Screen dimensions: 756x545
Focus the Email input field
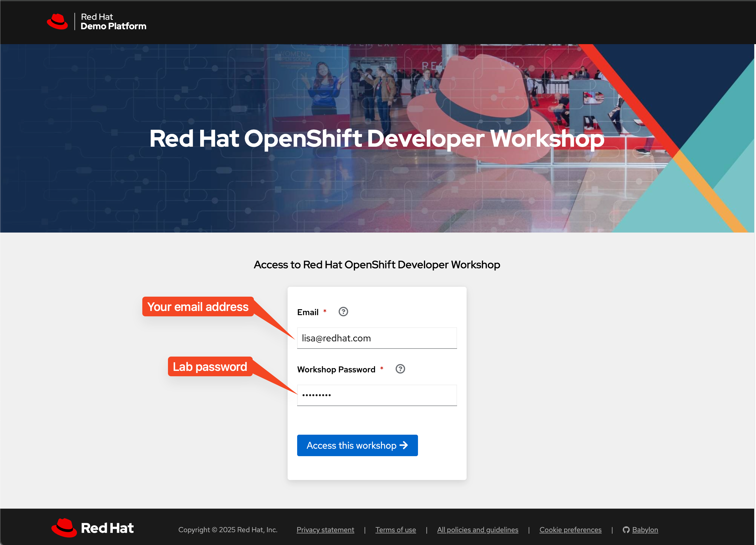pyautogui.click(x=377, y=338)
